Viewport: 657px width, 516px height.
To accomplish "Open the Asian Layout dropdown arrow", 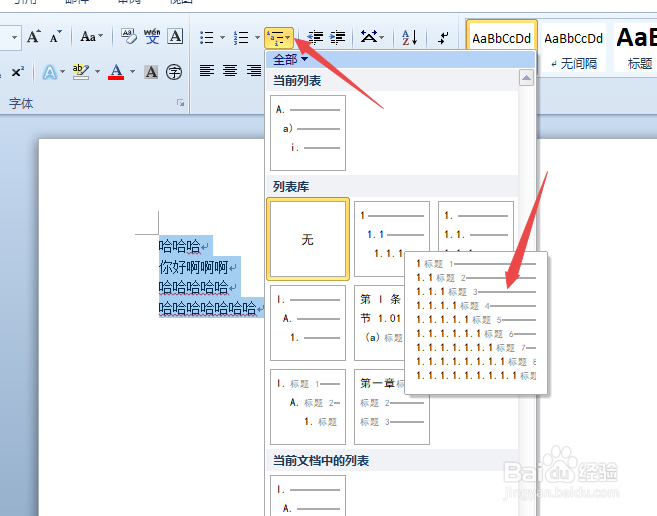I will click(382, 37).
